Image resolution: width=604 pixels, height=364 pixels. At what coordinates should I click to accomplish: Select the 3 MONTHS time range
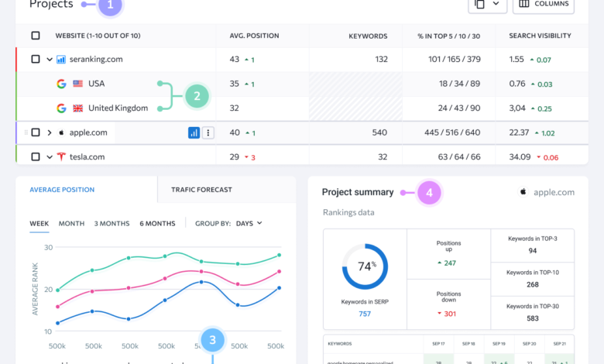click(112, 223)
